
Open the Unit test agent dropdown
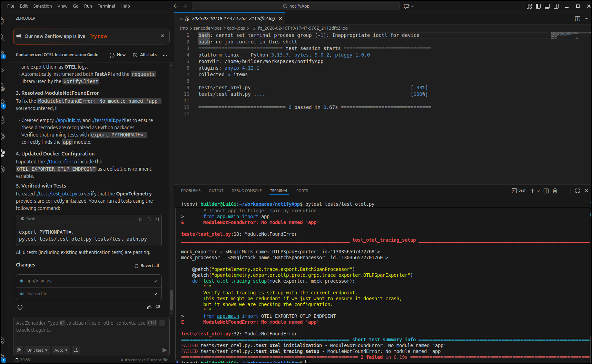(37, 350)
